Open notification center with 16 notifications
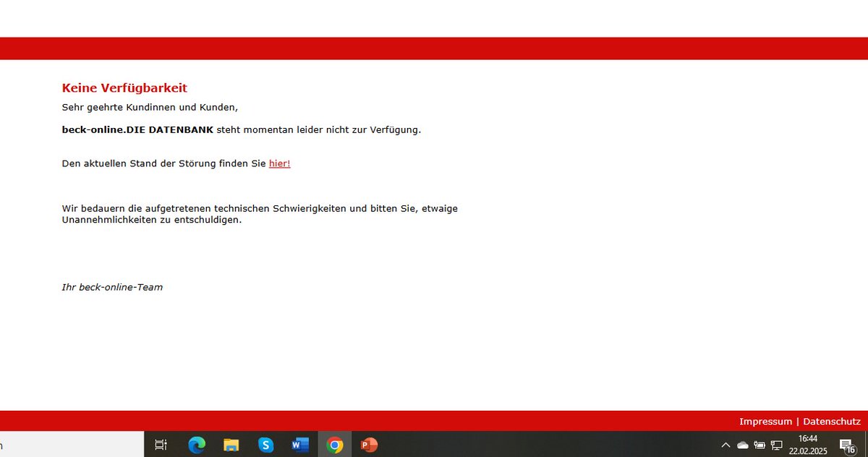The width and height of the screenshot is (868, 457). coord(847,445)
